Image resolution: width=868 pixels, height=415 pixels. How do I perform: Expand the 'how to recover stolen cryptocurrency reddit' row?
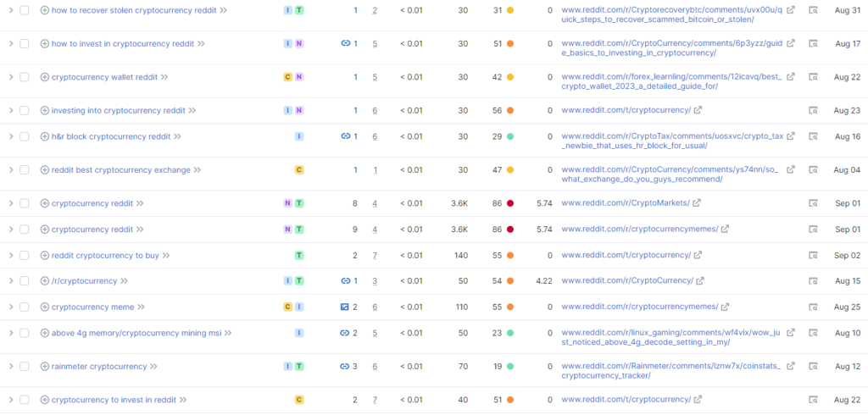click(x=10, y=10)
